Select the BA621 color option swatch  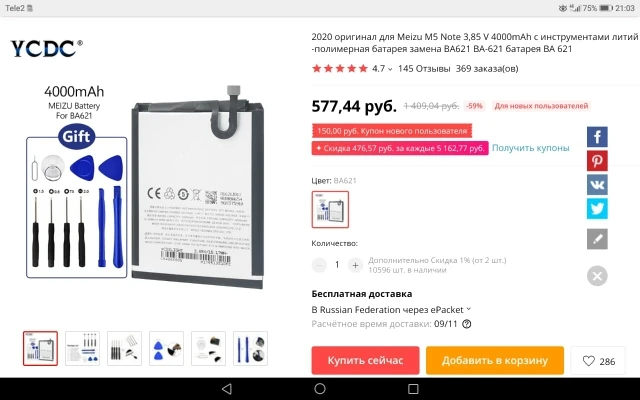pyautogui.click(x=330, y=209)
